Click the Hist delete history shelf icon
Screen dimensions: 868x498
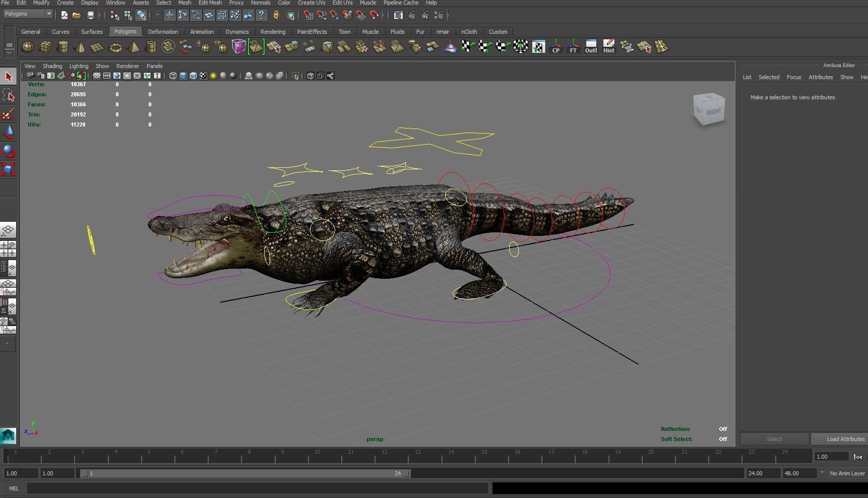click(x=608, y=47)
